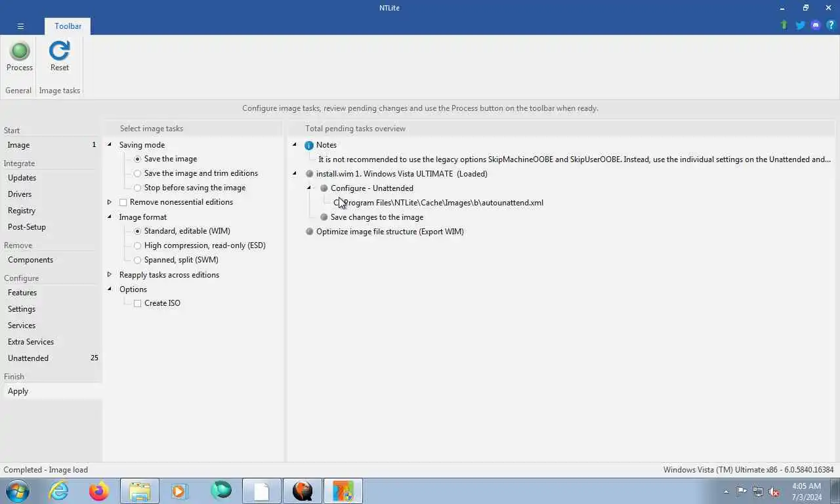Click the Configure - Unattended bullet icon
The height and width of the screenshot is (504, 840).
[324, 188]
